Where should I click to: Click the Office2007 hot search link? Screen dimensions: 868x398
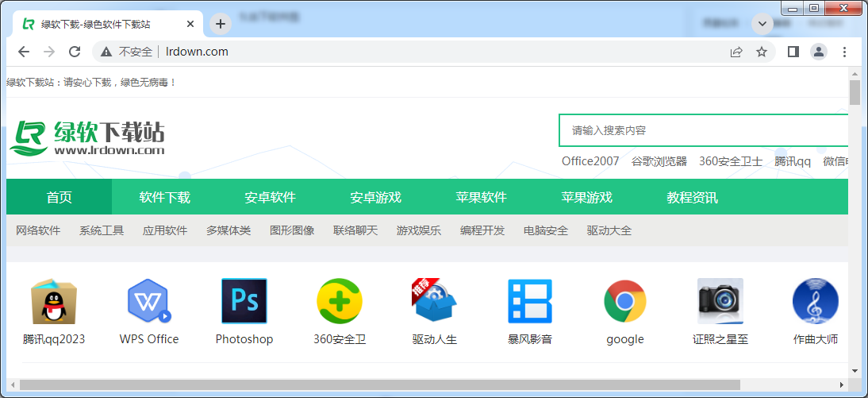(x=590, y=161)
